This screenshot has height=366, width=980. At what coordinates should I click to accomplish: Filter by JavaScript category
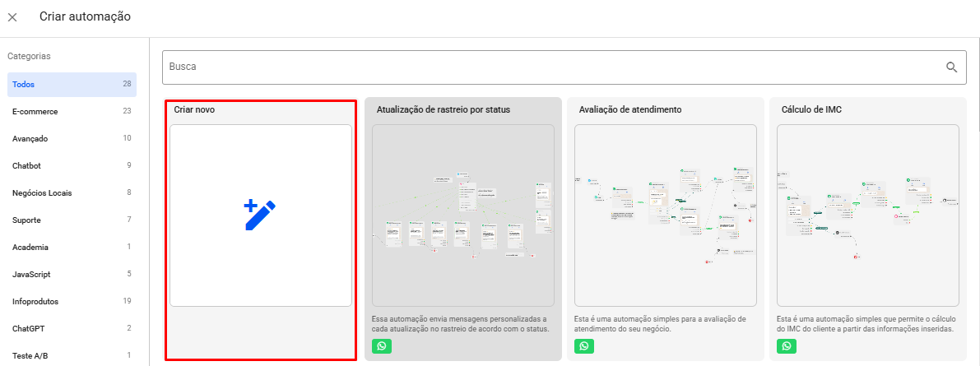[72, 275]
